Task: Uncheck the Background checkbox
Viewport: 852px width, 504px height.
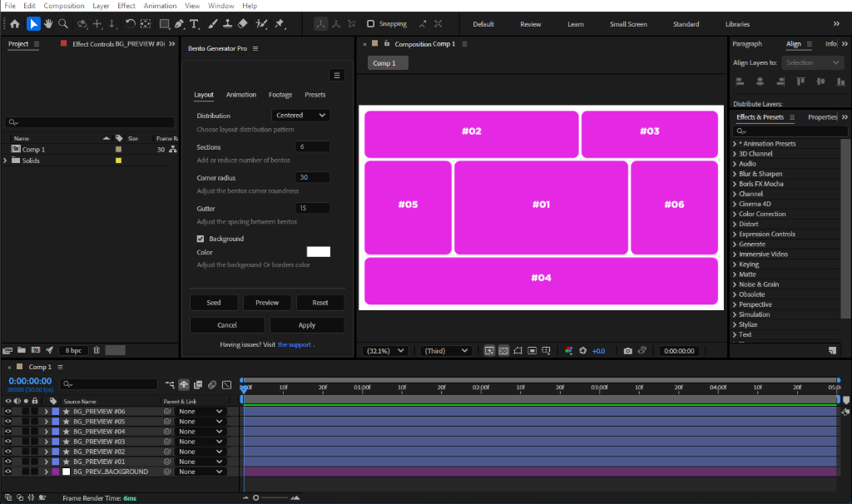Action: pyautogui.click(x=201, y=239)
